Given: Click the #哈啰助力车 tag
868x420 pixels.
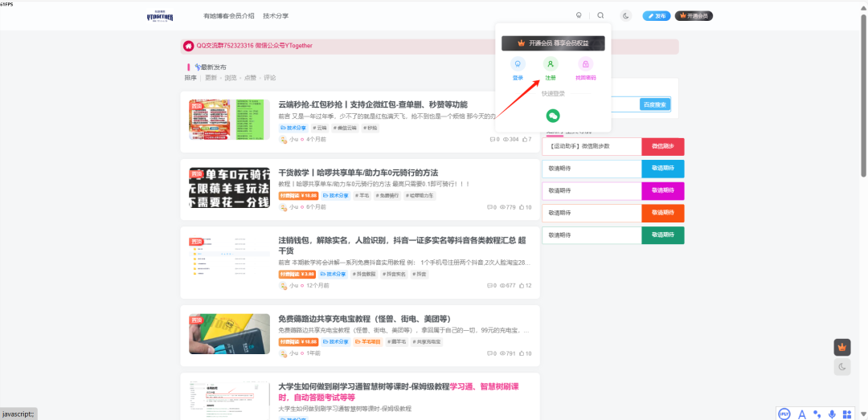Looking at the screenshot, I should pyautogui.click(x=420, y=196).
